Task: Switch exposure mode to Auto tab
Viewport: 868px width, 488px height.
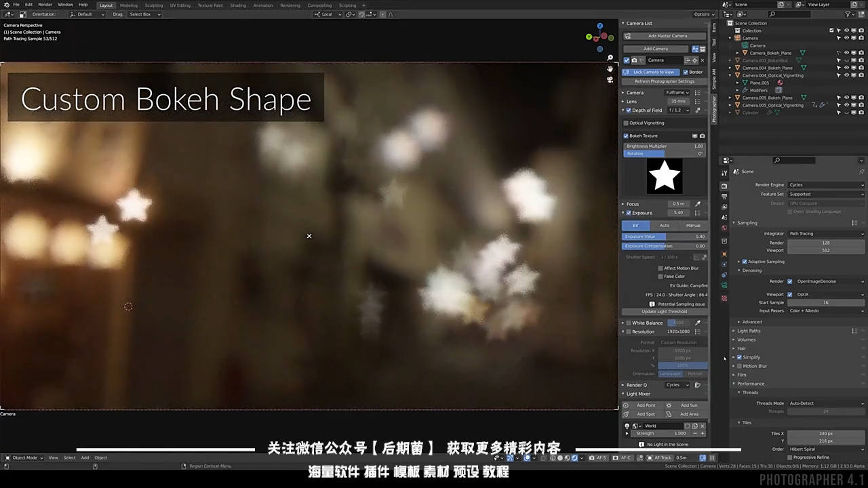Action: click(x=665, y=225)
